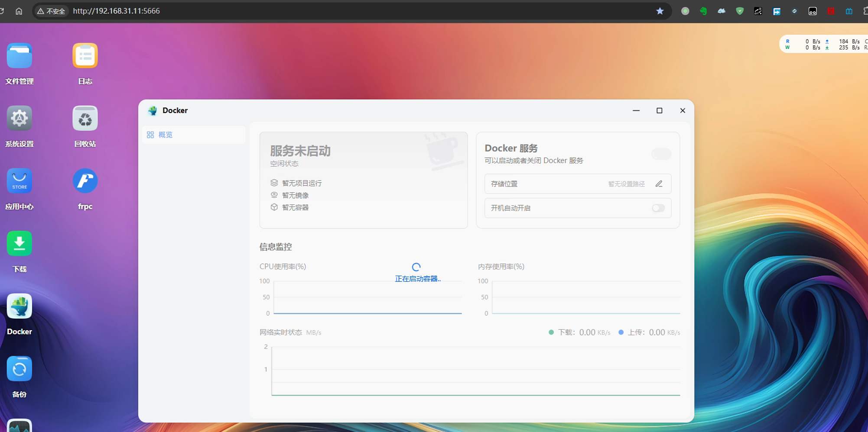This screenshot has width=868, height=432.
Task: Click the CPU使用率(%) chart label
Action: (283, 267)
